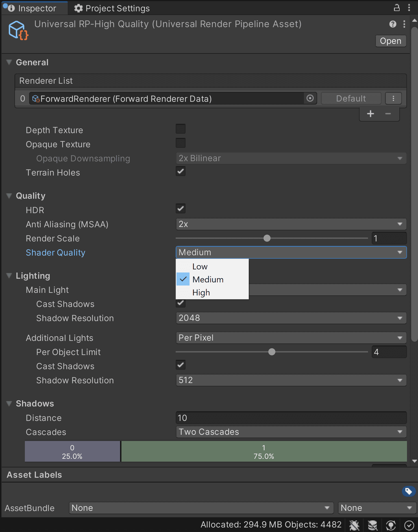Screen dimensions: 418x532
Task: Open the ForwardRenderer row three-dot menu
Action: click(393, 98)
